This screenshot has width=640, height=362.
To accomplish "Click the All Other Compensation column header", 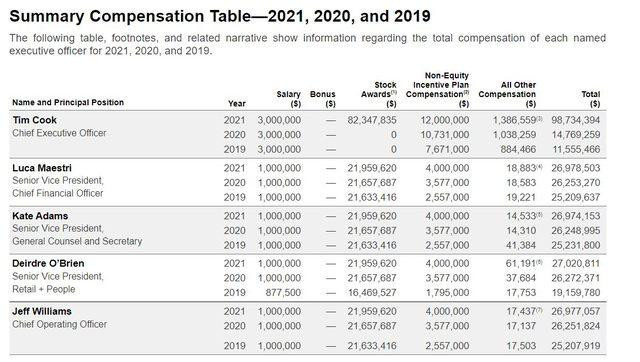I will (x=507, y=94).
